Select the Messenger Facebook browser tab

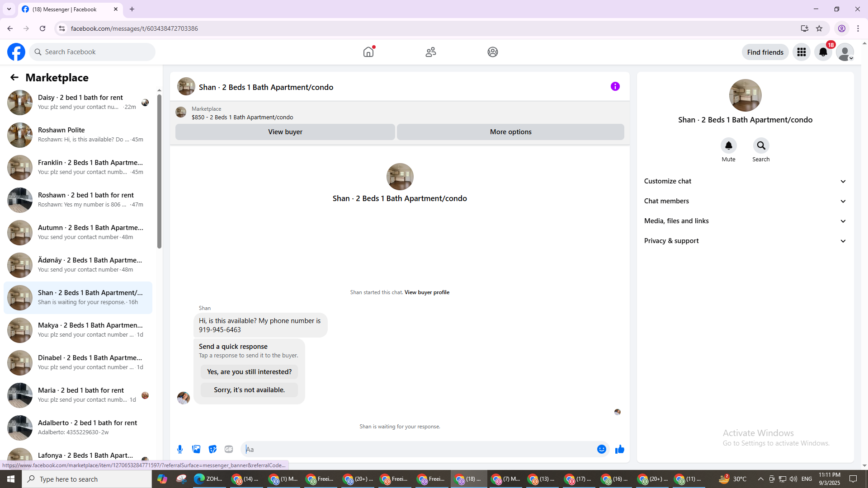70,9
